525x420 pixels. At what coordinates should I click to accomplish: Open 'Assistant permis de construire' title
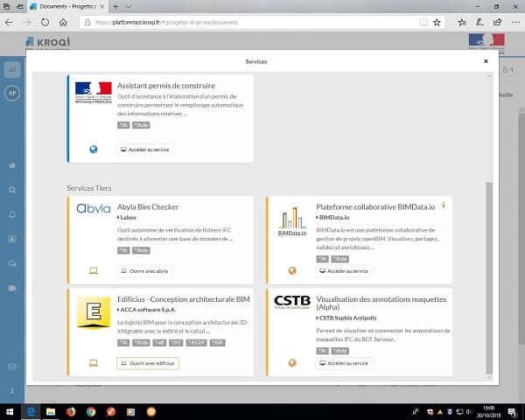pos(166,86)
